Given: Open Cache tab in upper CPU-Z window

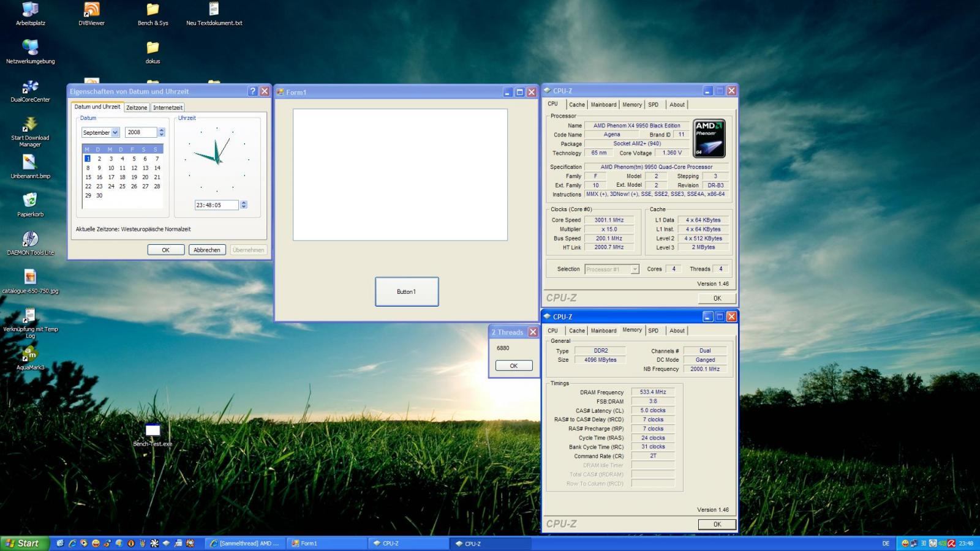Looking at the screenshot, I should click(577, 105).
